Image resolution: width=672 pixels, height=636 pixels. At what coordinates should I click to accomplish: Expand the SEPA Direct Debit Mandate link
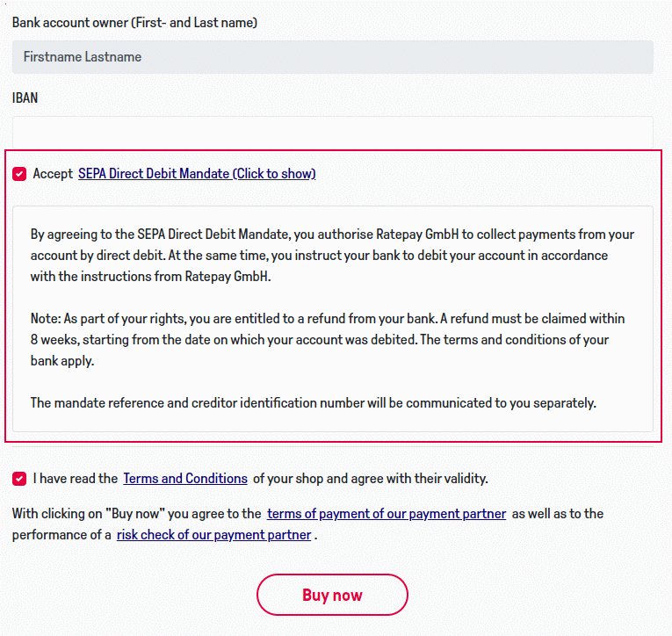coord(197,174)
